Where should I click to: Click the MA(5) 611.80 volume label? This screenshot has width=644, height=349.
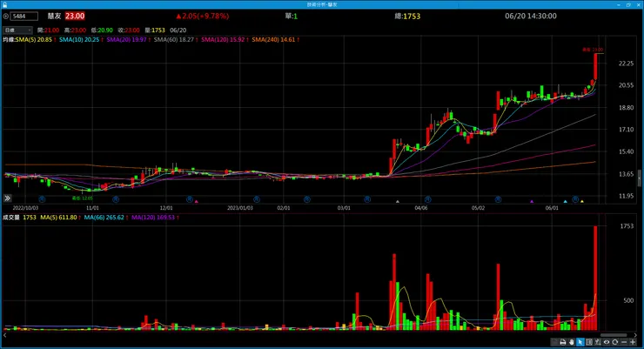[58, 218]
